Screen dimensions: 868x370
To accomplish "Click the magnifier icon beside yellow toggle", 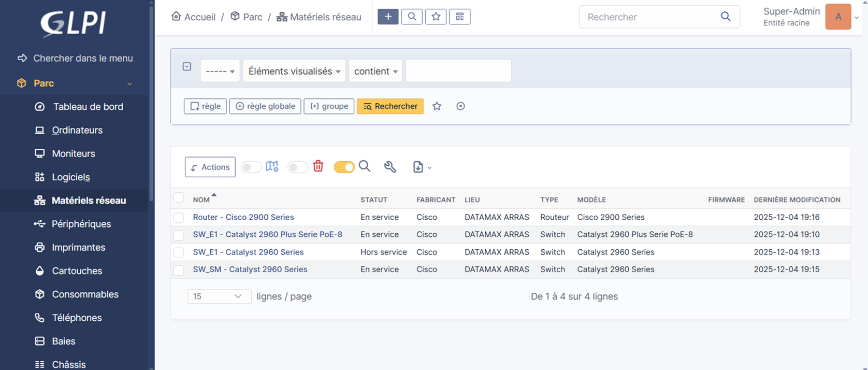I will (x=365, y=166).
